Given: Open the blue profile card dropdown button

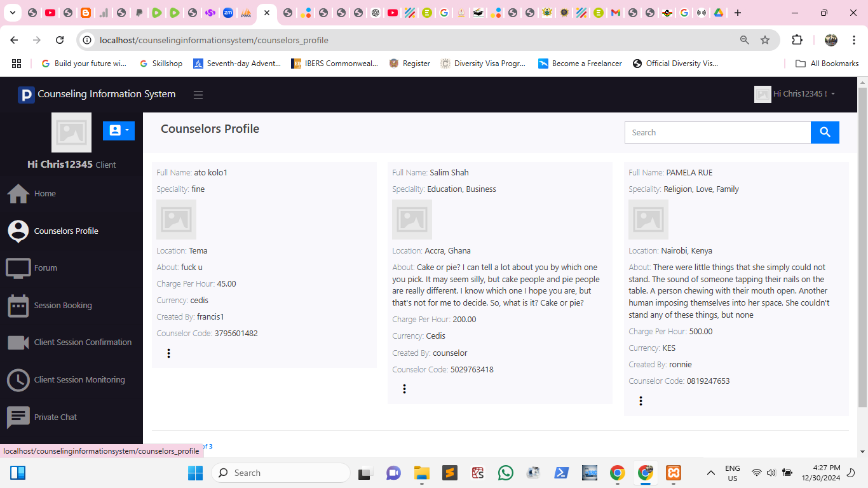Looking at the screenshot, I should click(x=119, y=130).
